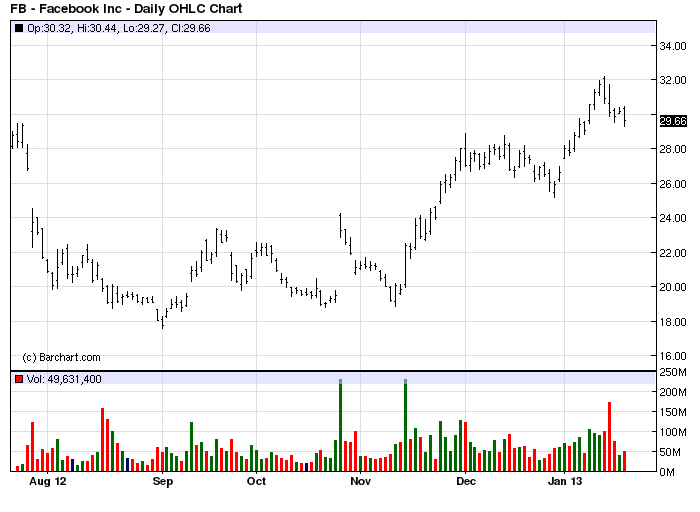The height and width of the screenshot is (512, 700).
Task: Click the 100M volume axis label
Action: click(673, 433)
